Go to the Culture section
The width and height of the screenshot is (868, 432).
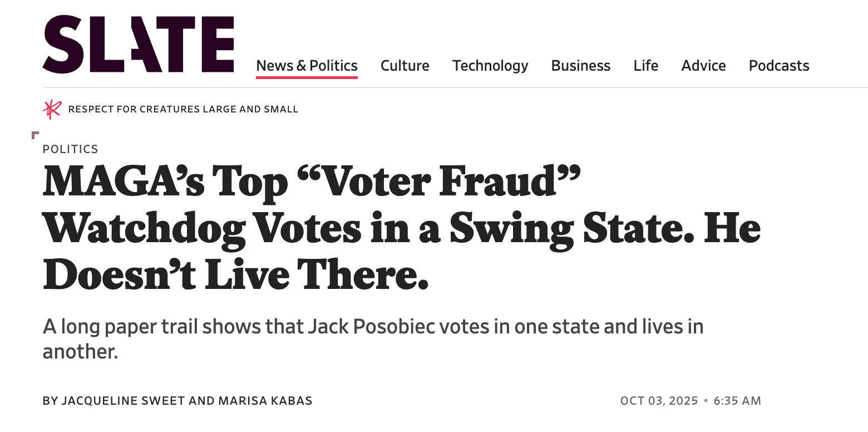405,66
